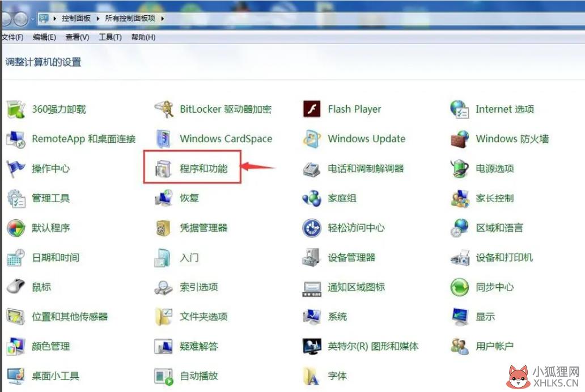The height and width of the screenshot is (392, 585).
Task: Open the 操作中心 flag icon
Action: [x=16, y=169]
